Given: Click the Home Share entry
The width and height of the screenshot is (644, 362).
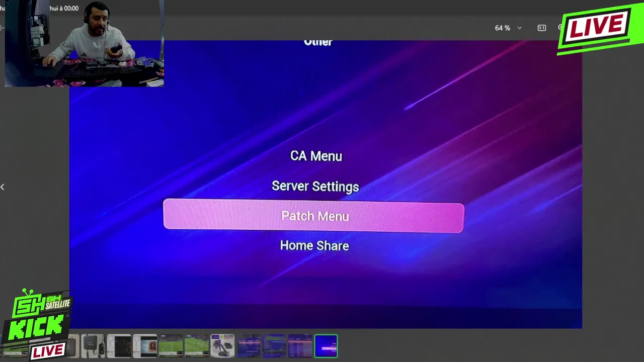Looking at the screenshot, I should tap(314, 245).
